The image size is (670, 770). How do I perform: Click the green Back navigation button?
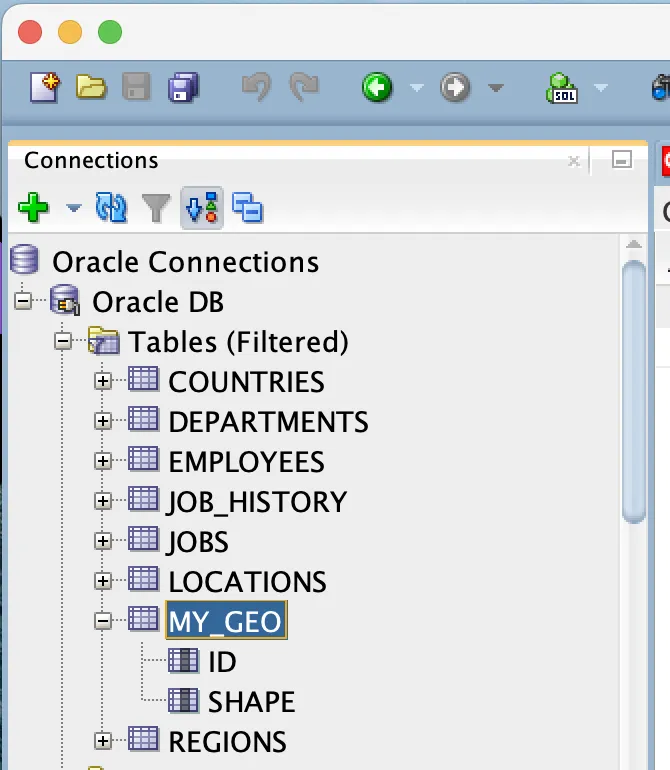click(377, 87)
